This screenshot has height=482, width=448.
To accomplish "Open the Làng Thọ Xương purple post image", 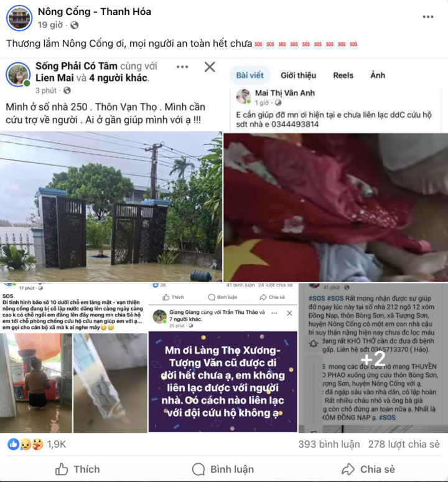I will coord(223,382).
